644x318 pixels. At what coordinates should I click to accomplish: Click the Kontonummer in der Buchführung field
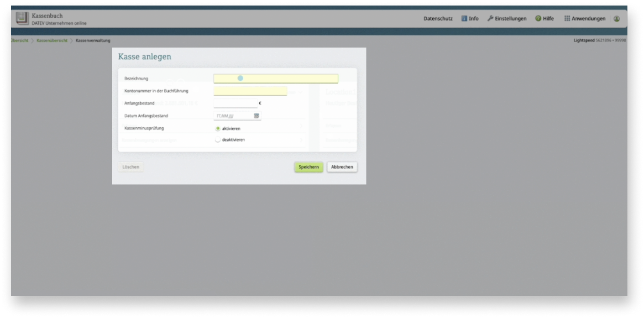tap(250, 91)
